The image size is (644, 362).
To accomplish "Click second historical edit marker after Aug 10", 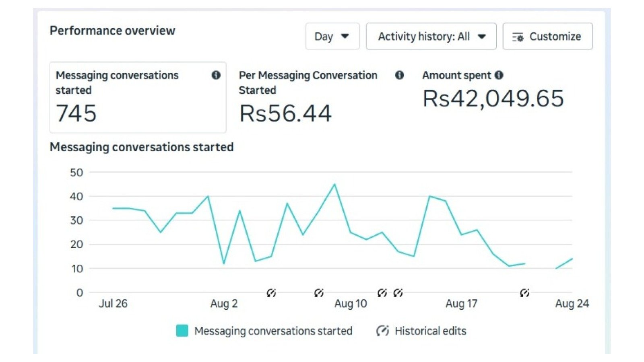I will click(x=398, y=293).
